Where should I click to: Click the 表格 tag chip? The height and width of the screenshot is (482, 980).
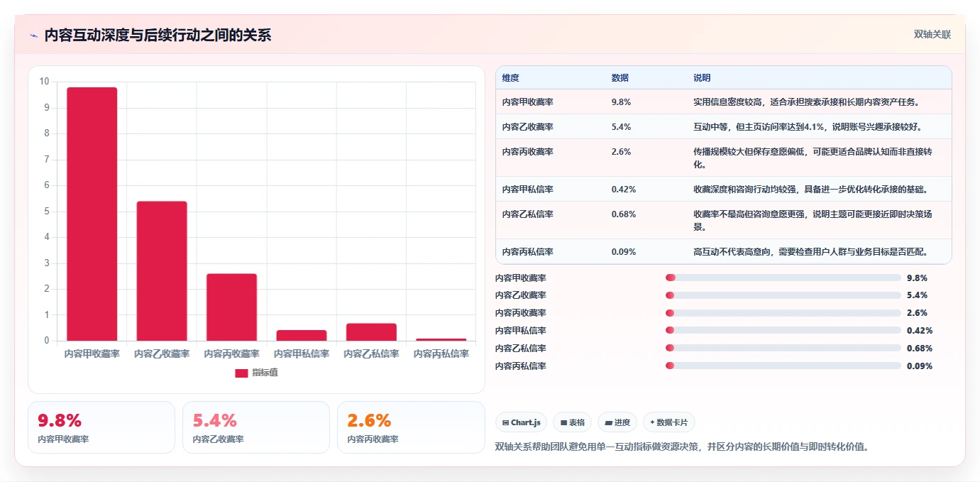pyautogui.click(x=572, y=422)
